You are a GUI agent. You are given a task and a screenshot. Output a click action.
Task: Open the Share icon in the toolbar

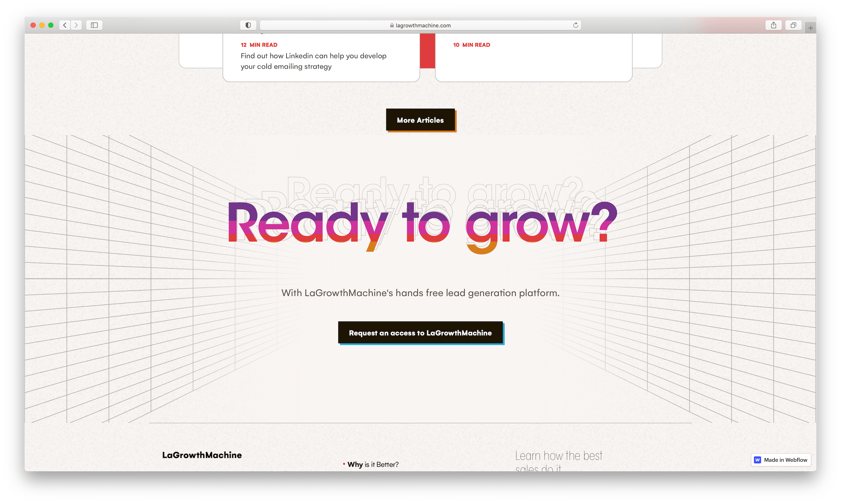(774, 25)
